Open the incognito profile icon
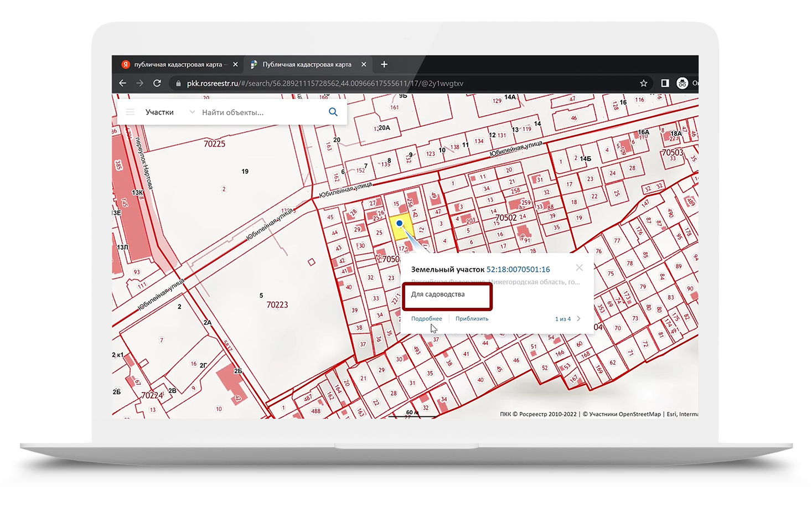Screen dimensions: 812x511 682,83
